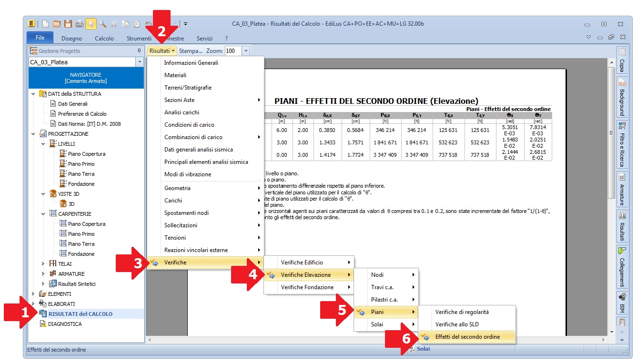Select Effetti del secondo ordine menu entry

tap(467, 337)
